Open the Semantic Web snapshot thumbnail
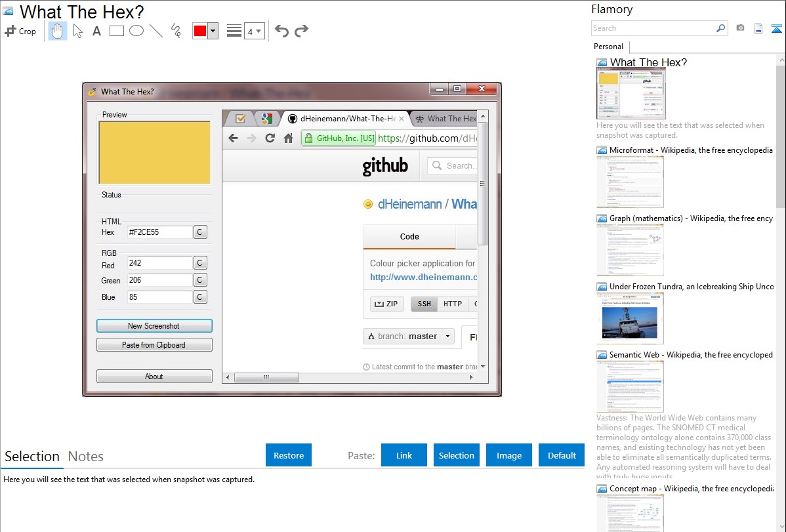The width and height of the screenshot is (786, 532). pos(630,386)
